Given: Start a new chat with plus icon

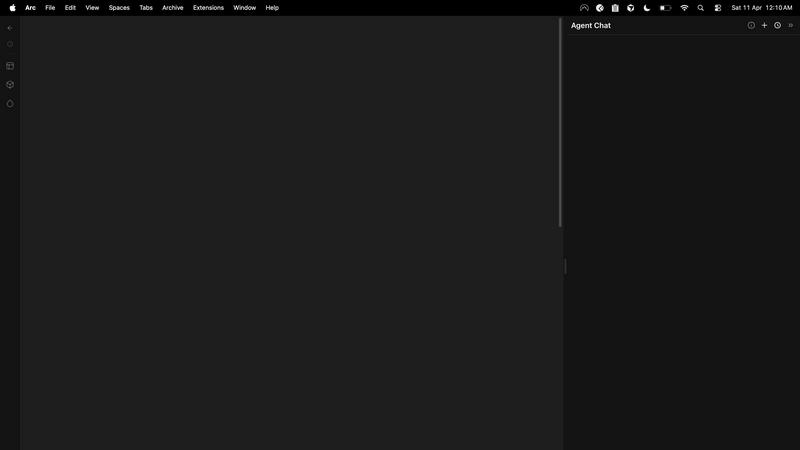Looking at the screenshot, I should (x=764, y=26).
